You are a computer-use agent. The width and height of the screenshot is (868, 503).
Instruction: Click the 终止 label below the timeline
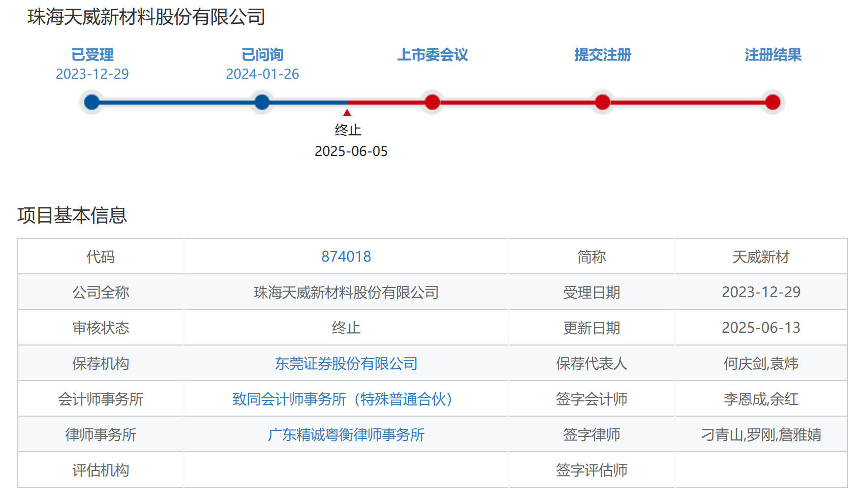tap(348, 130)
